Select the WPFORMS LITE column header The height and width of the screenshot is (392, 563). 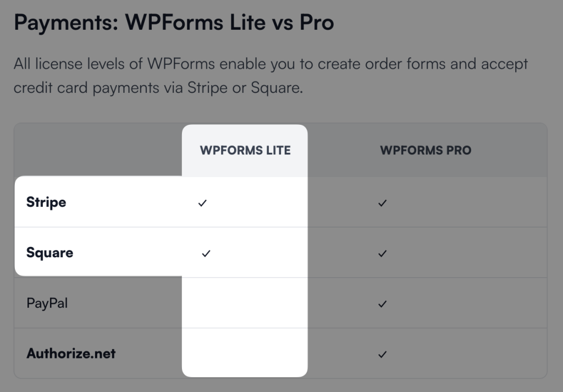(x=245, y=151)
